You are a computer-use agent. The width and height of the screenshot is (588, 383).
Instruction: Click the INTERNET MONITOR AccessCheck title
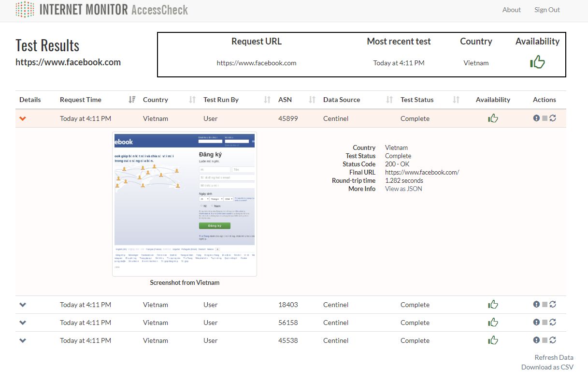[x=114, y=9]
